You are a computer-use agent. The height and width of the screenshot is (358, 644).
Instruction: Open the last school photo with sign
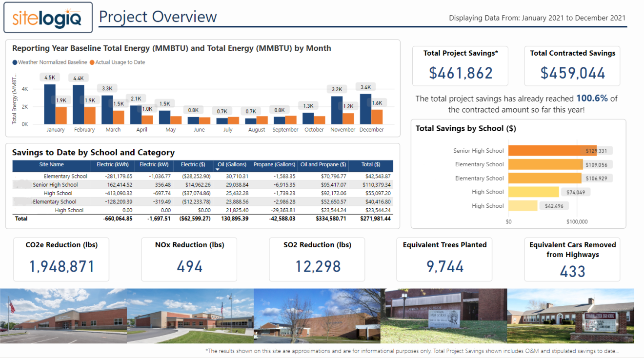click(570, 316)
